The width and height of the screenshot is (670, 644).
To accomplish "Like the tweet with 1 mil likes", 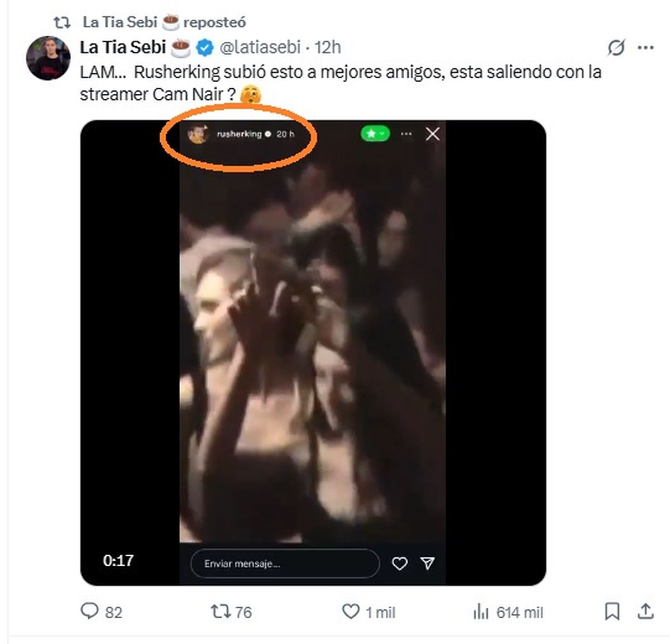I will (351, 612).
